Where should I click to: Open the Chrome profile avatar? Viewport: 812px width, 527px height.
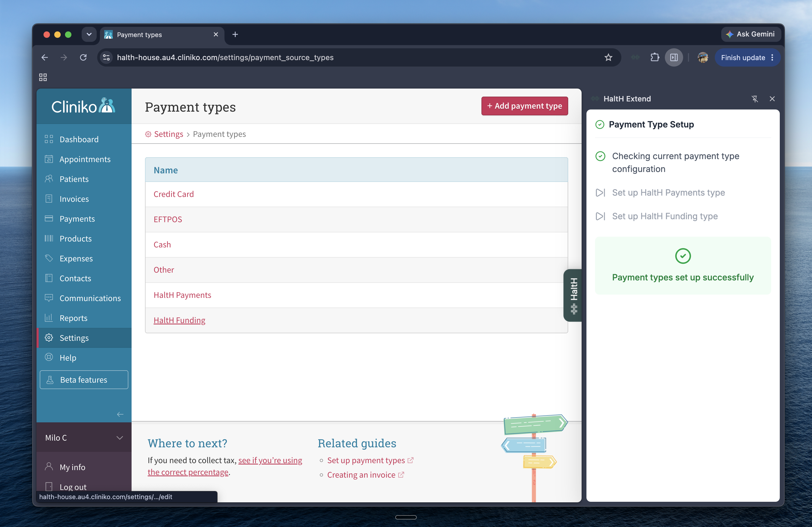click(702, 57)
